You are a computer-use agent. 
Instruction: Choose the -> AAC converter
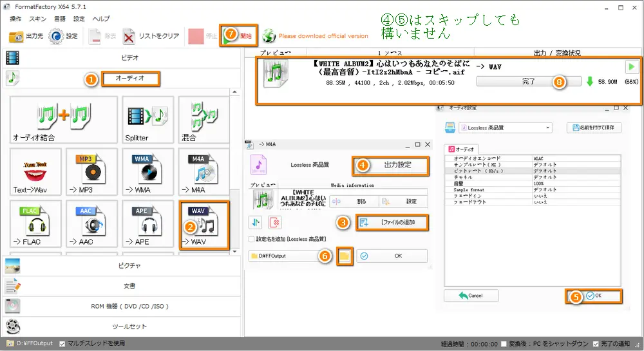91,223
